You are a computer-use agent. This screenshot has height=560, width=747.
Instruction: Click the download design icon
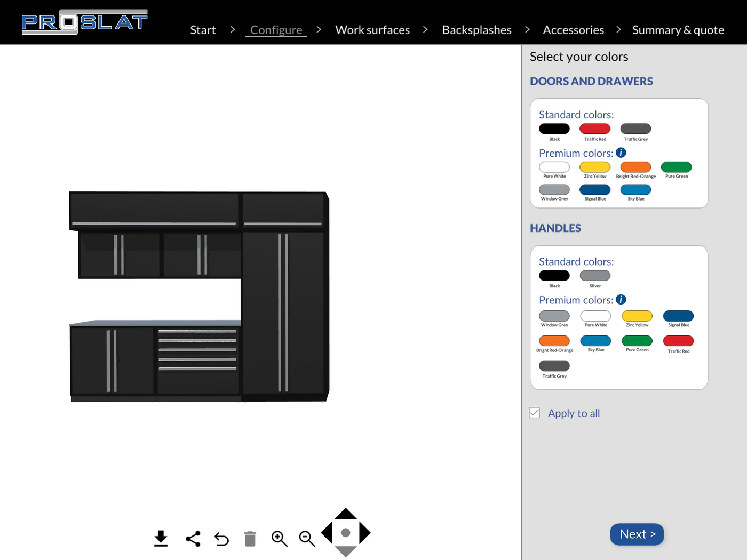(x=161, y=539)
